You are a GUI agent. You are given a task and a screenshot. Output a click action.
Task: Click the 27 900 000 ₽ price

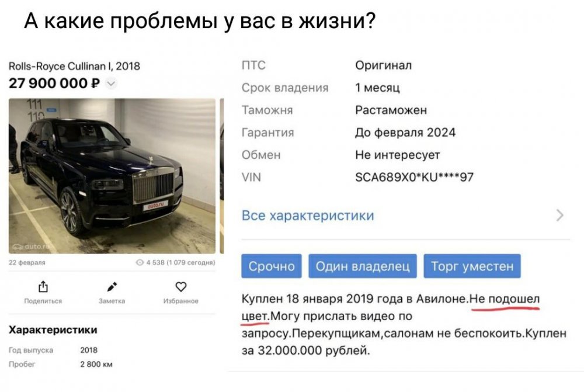click(x=55, y=84)
